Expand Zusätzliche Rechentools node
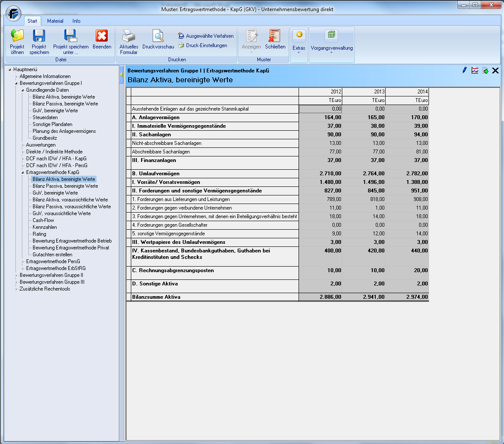 click(16, 289)
